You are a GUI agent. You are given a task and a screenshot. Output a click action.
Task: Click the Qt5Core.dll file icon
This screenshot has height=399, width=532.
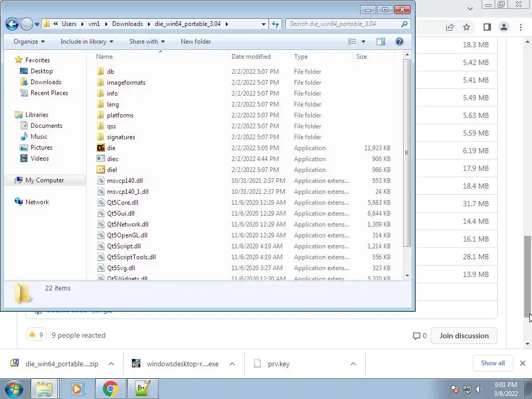(101, 203)
